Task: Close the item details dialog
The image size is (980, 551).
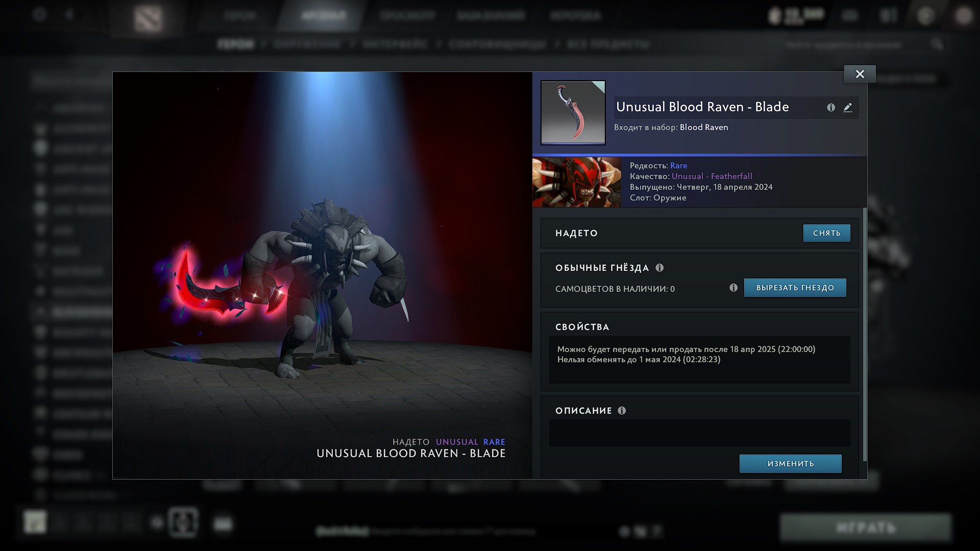Action: (860, 74)
